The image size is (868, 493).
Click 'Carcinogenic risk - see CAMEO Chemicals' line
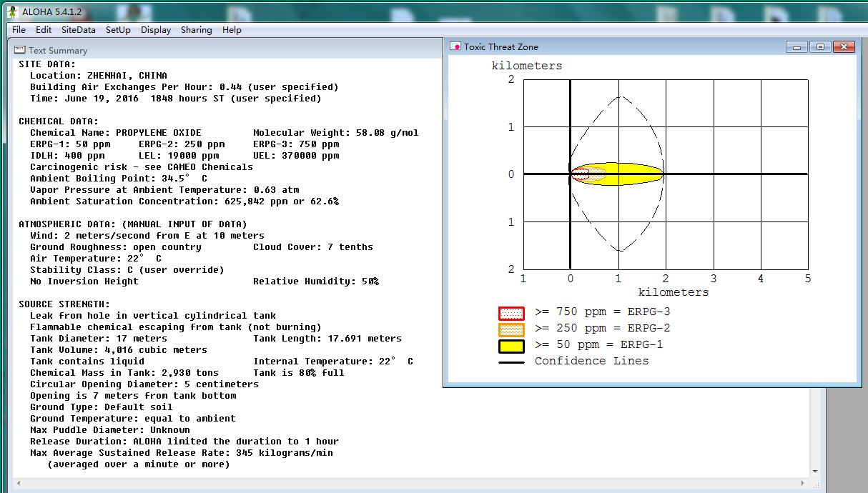click(142, 167)
